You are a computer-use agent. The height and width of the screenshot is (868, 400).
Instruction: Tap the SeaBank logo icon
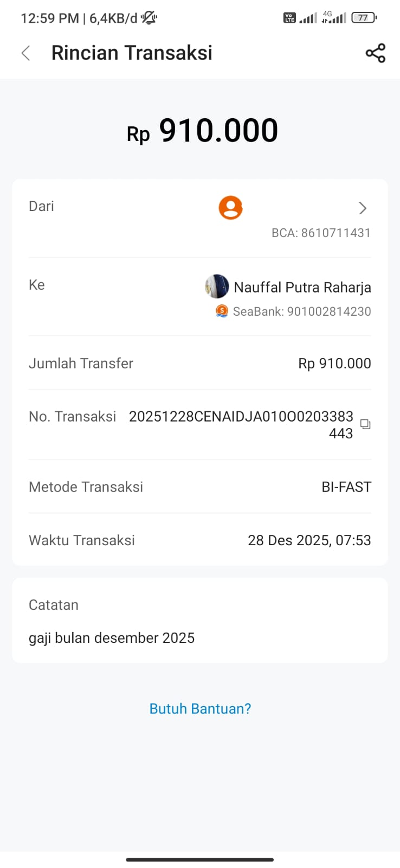[222, 311]
